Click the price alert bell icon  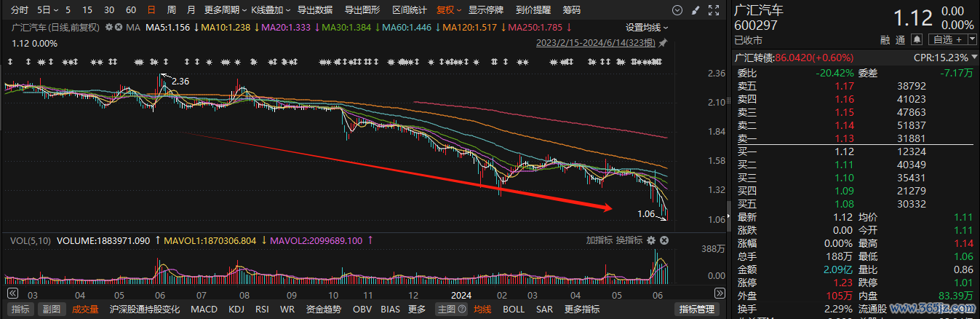coord(918,39)
